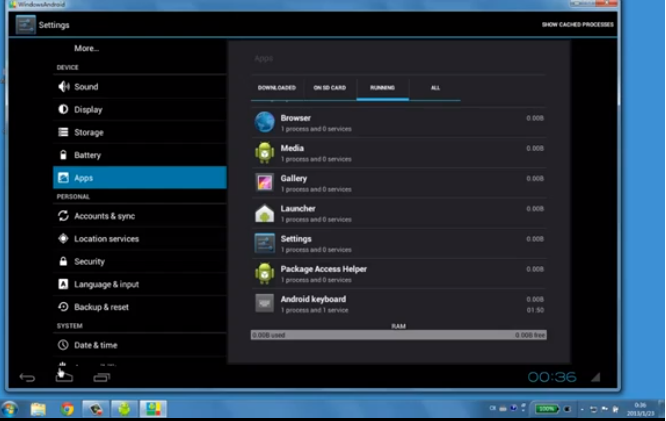The width and height of the screenshot is (666, 421).
Task: Select the All apps tab
Action: [435, 88]
